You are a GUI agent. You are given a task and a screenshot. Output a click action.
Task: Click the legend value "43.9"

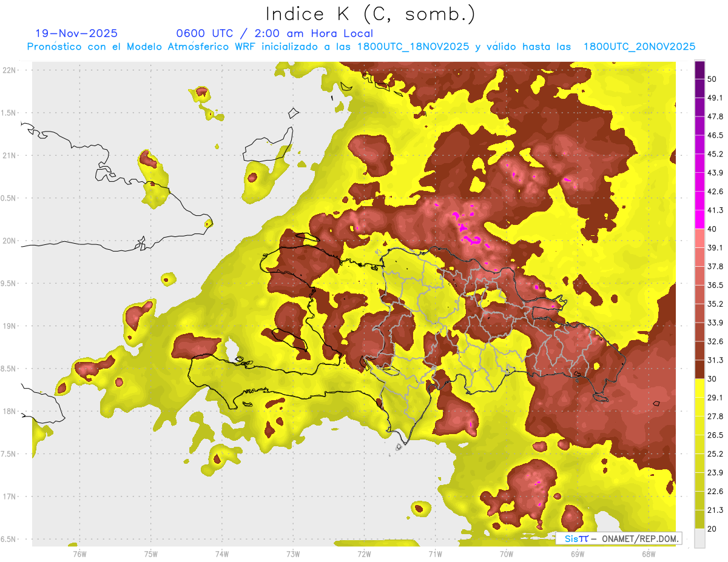[x=715, y=173]
